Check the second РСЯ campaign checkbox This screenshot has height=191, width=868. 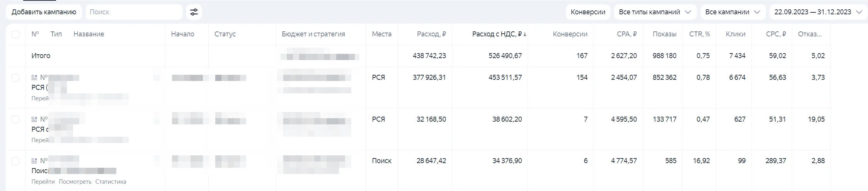[15, 119]
